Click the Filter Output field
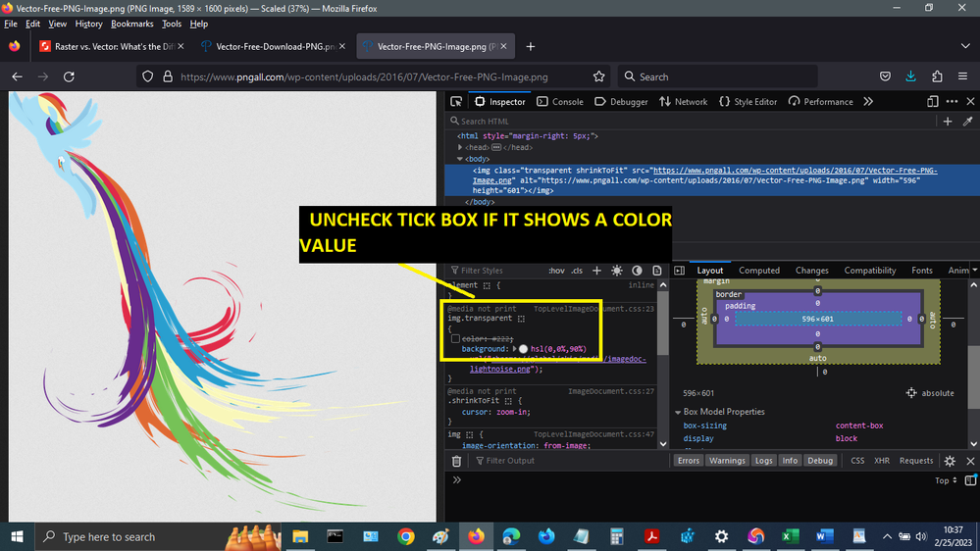The width and height of the screenshot is (980, 551). click(571, 461)
